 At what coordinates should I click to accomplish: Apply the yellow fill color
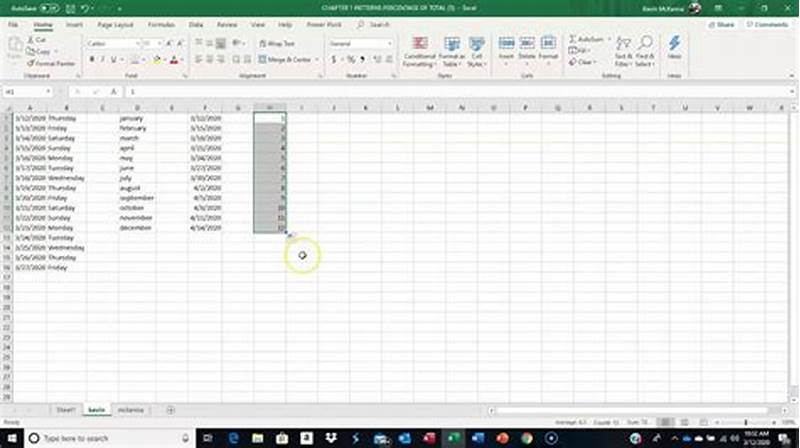157,60
